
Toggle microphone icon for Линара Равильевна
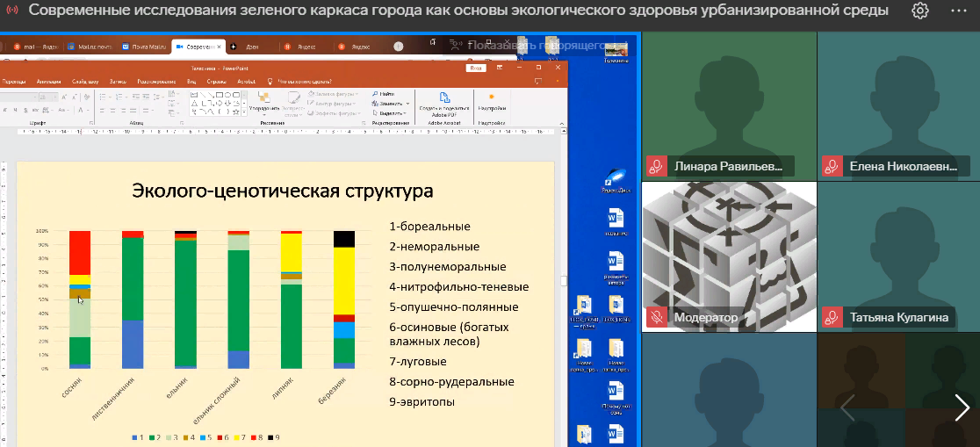pyautogui.click(x=655, y=166)
